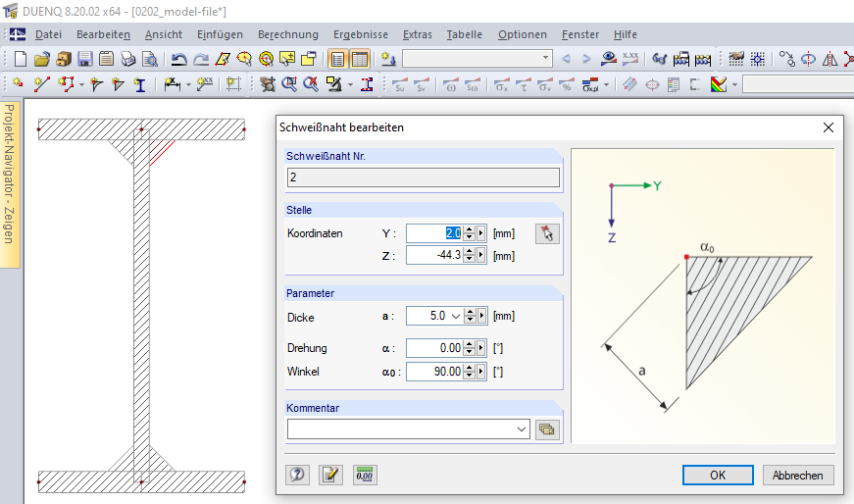Create a new file with blank page icon

tap(21, 59)
